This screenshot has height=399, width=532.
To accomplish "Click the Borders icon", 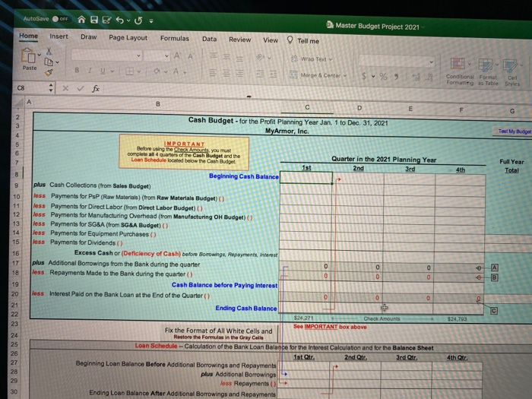I will tap(129, 71).
